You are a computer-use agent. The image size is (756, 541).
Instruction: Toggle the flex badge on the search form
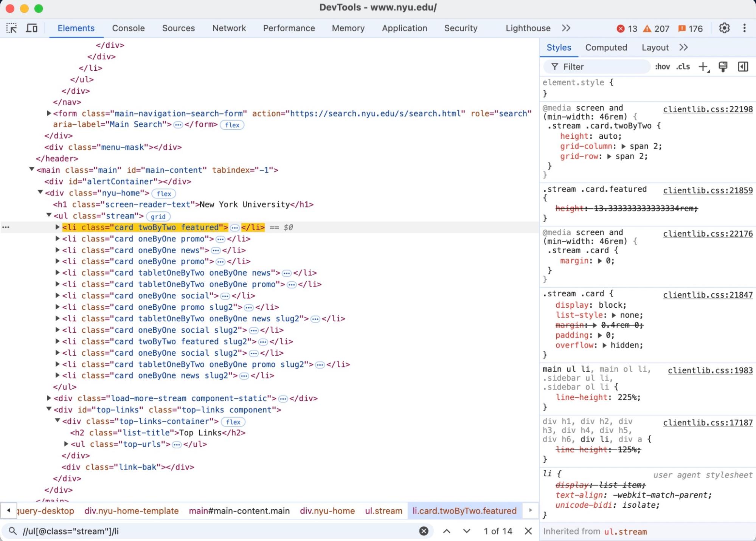point(232,125)
